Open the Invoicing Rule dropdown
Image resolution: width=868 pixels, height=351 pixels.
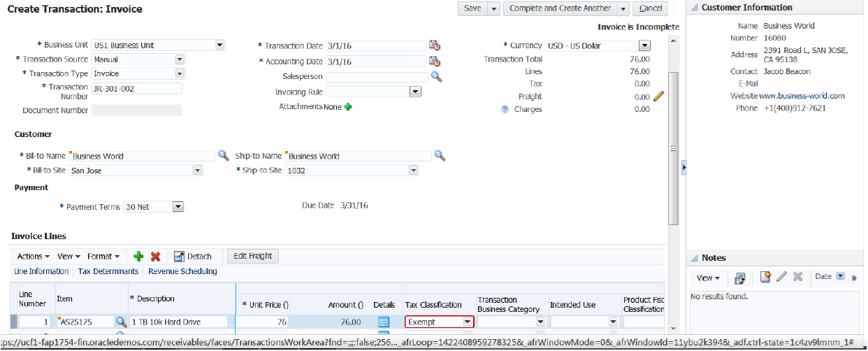tap(415, 92)
